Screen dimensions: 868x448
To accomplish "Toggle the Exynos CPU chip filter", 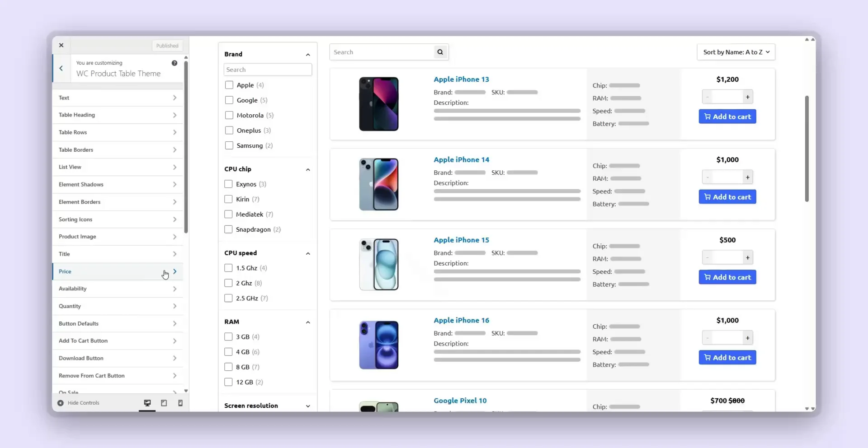I will (x=228, y=184).
